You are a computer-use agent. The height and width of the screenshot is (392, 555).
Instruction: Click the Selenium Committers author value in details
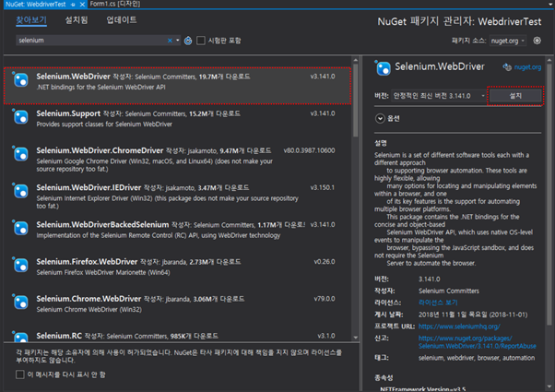click(x=448, y=291)
